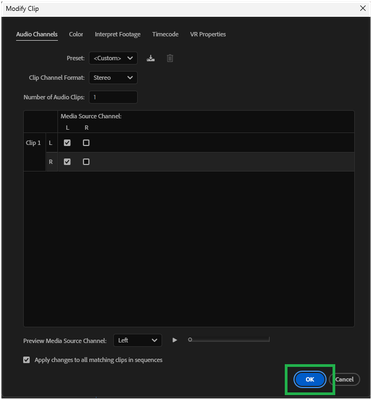Image resolution: width=372 pixels, height=400 pixels.
Task: Uncheck Clip 1 L row, L source checkbox
Action: click(x=67, y=143)
